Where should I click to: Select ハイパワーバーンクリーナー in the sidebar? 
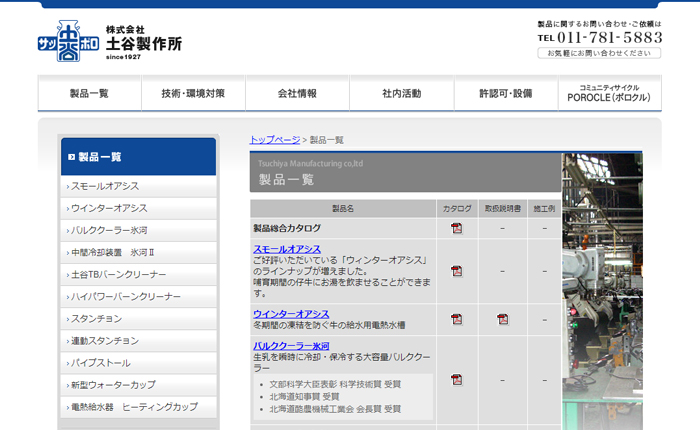[138, 296]
